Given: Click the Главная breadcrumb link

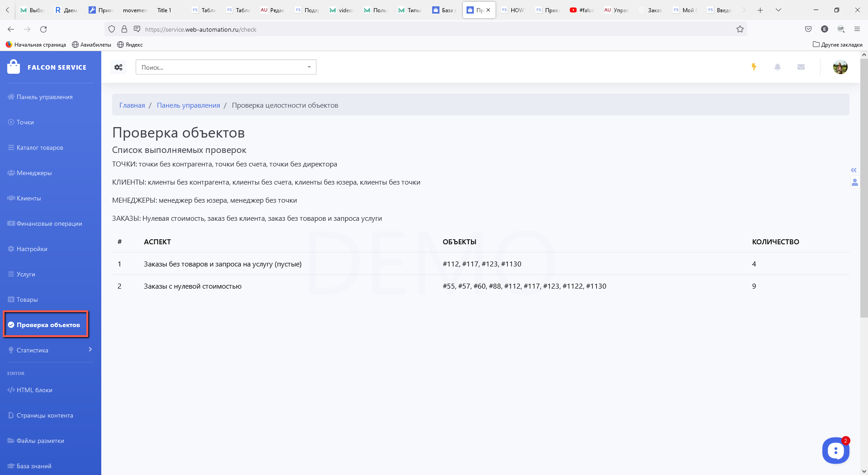Looking at the screenshot, I should pos(132,105).
